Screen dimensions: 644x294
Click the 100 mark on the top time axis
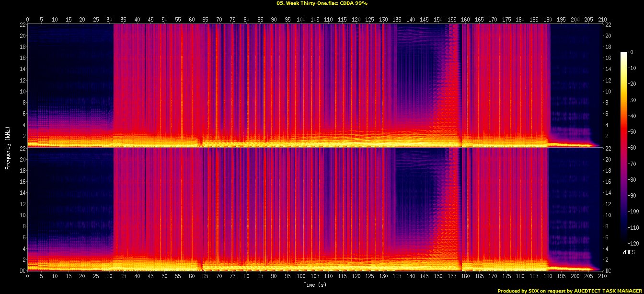point(301,20)
